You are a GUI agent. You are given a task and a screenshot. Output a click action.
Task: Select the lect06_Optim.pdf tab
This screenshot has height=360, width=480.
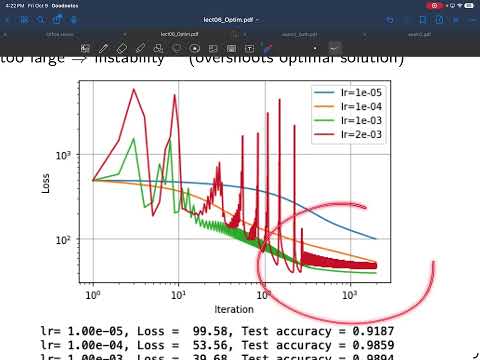pos(179,34)
